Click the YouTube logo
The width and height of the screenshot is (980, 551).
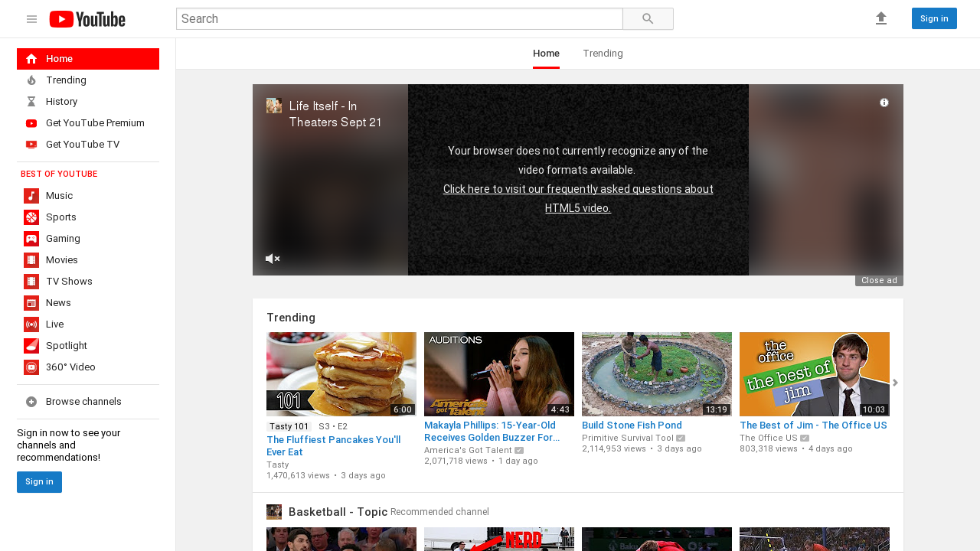point(87,19)
